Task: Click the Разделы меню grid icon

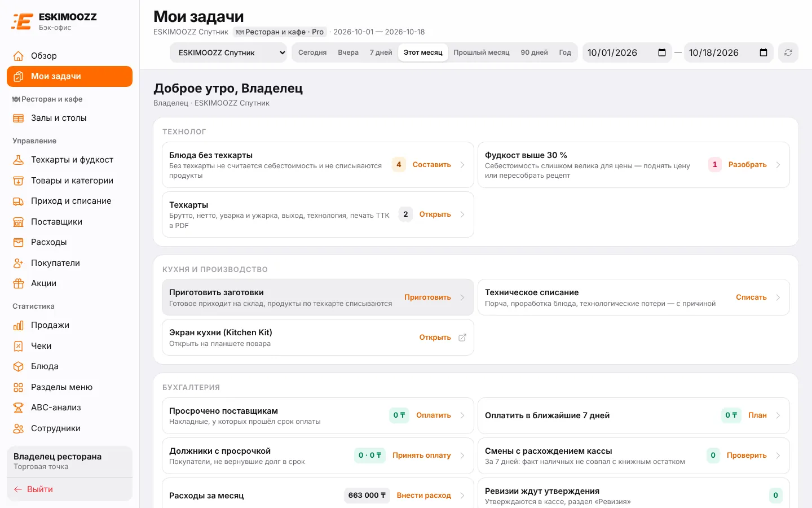Action: (19, 387)
